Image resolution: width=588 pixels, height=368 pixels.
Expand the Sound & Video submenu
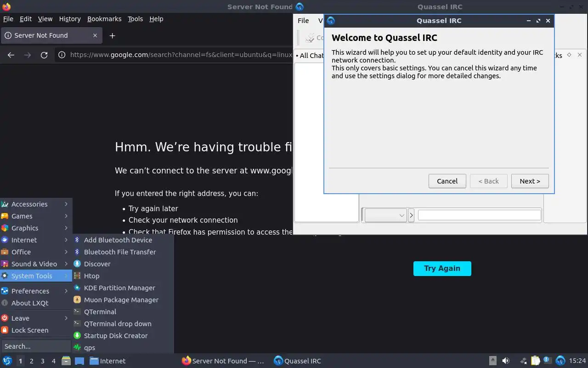(36, 264)
